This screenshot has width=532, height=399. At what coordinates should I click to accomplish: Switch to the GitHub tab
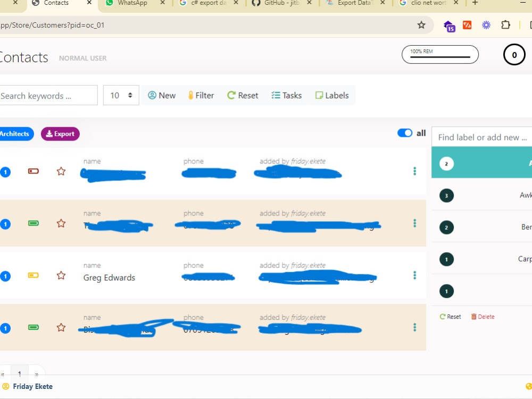tap(281, 3)
